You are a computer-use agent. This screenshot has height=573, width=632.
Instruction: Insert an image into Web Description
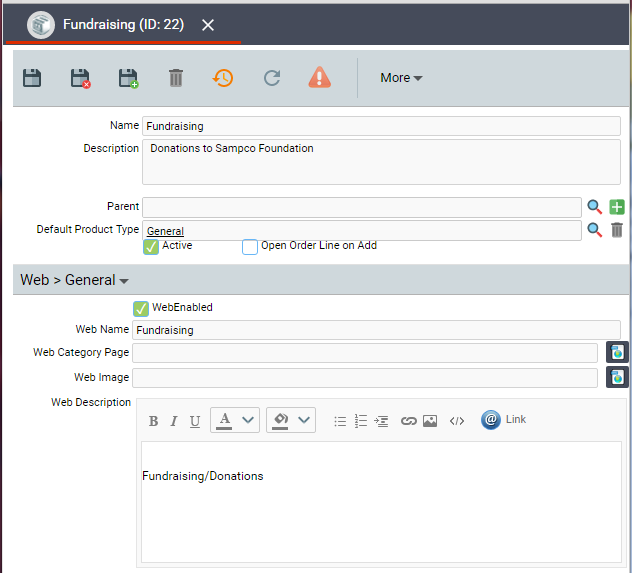430,421
